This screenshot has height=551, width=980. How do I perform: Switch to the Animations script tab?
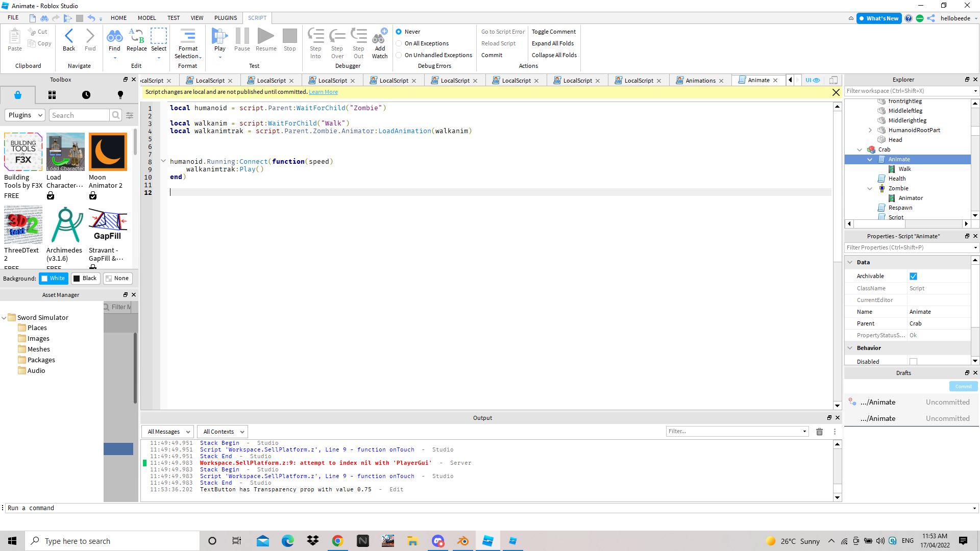point(700,81)
